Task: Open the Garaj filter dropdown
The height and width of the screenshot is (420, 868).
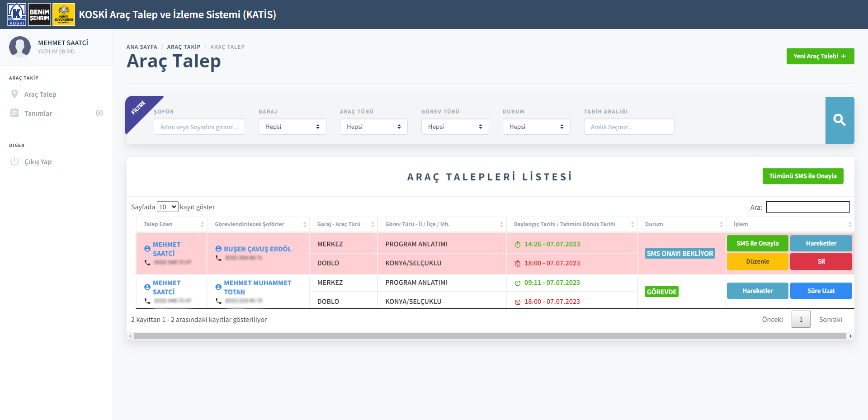Action: (x=292, y=127)
